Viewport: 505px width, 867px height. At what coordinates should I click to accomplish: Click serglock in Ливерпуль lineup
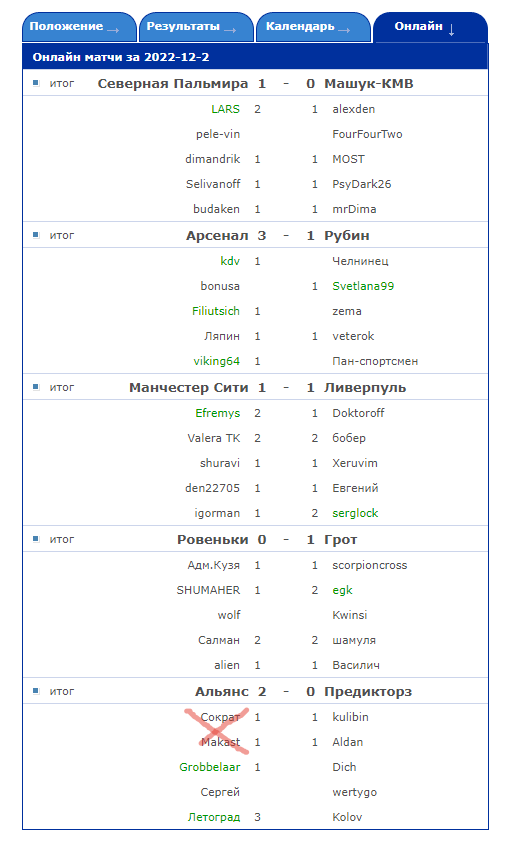click(x=355, y=513)
